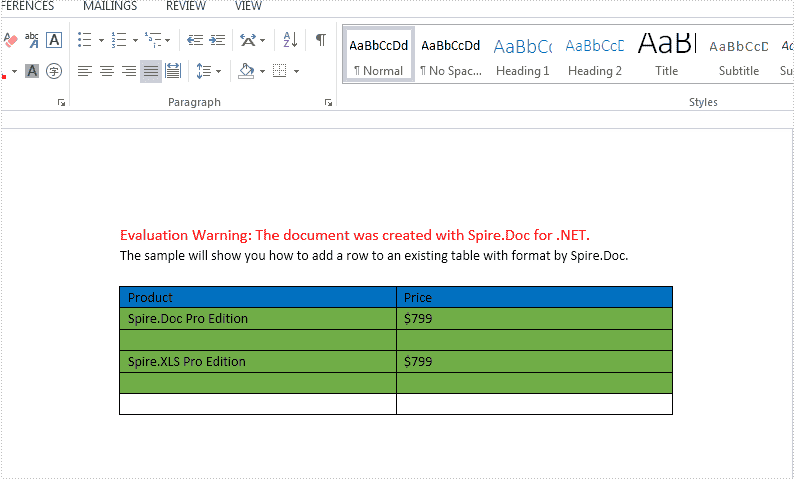This screenshot has height=479, width=794.
Task: Click the Clear All Formatting eraser icon
Action: [10, 39]
